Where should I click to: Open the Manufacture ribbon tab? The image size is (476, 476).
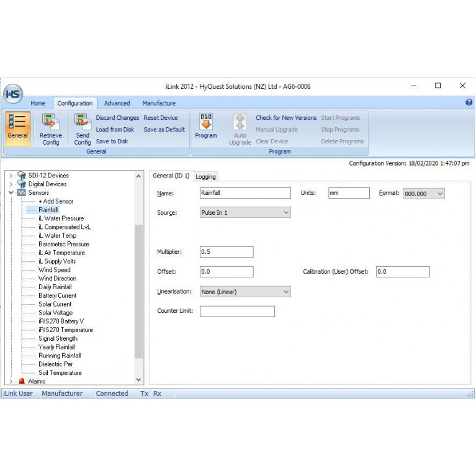pyautogui.click(x=159, y=103)
